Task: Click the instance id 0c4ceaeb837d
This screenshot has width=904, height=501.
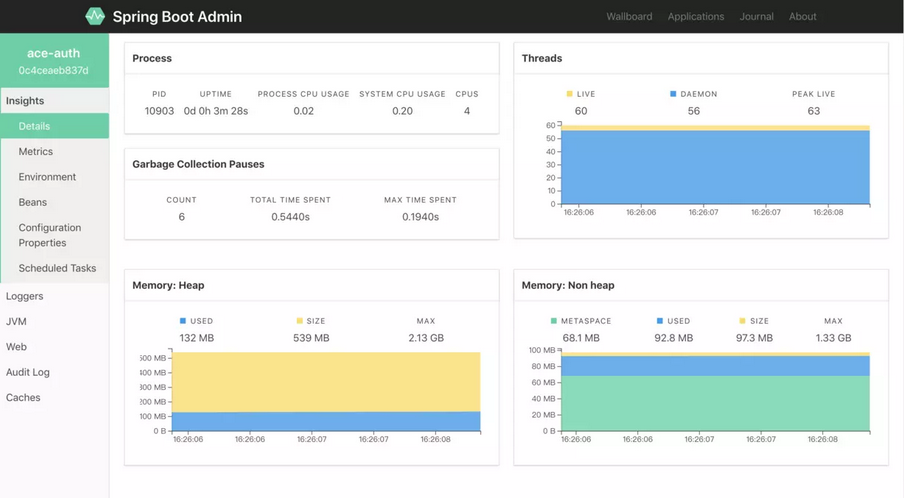Action: 54,70
